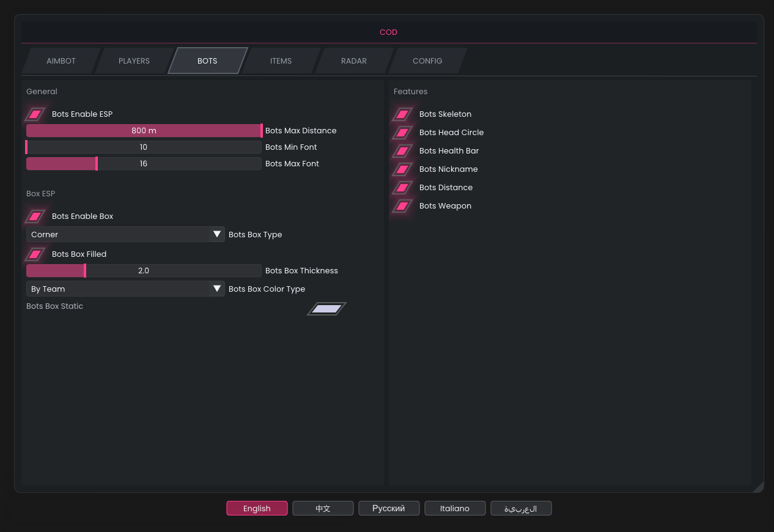Switch to the AIMBOT tab
This screenshot has width=774, height=532.
click(x=61, y=61)
